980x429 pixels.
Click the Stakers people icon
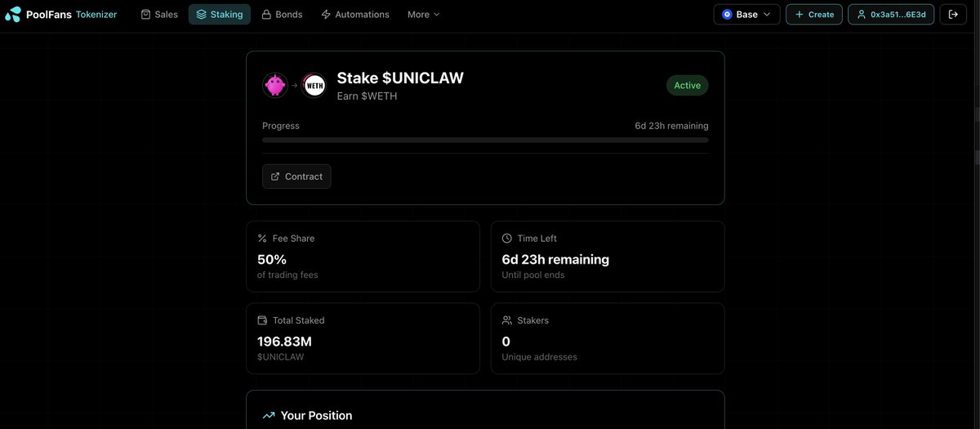pos(507,320)
